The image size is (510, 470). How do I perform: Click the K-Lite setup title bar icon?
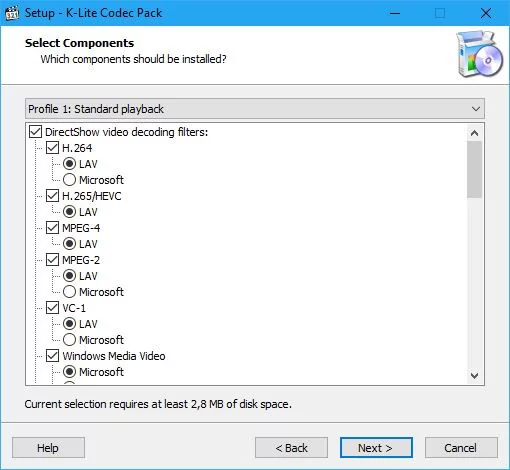[x=12, y=13]
